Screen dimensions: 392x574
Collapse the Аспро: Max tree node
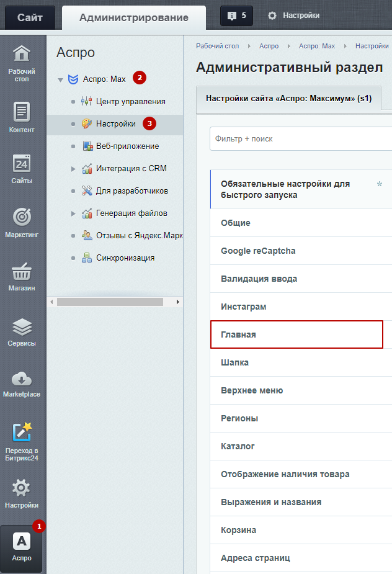tap(60, 80)
